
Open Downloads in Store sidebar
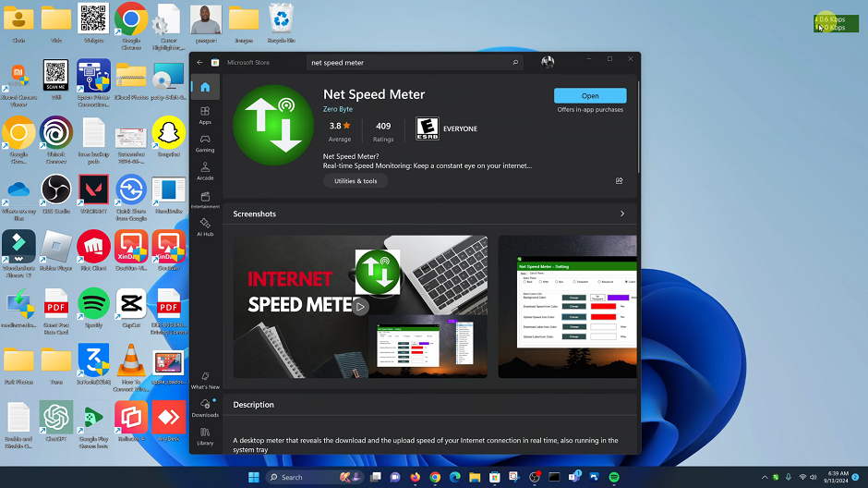pyautogui.click(x=205, y=409)
